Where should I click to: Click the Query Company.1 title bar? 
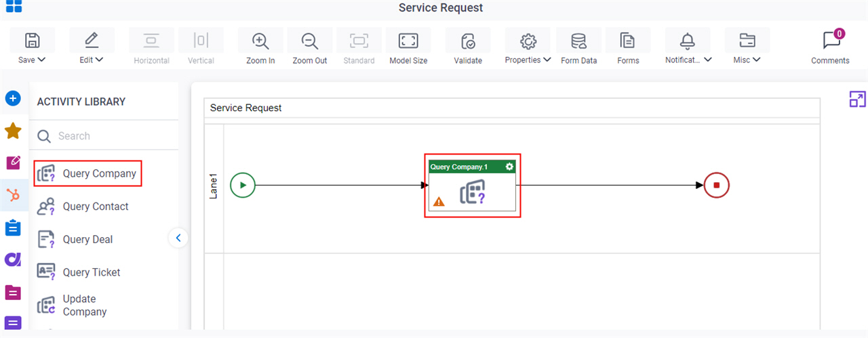tap(472, 167)
